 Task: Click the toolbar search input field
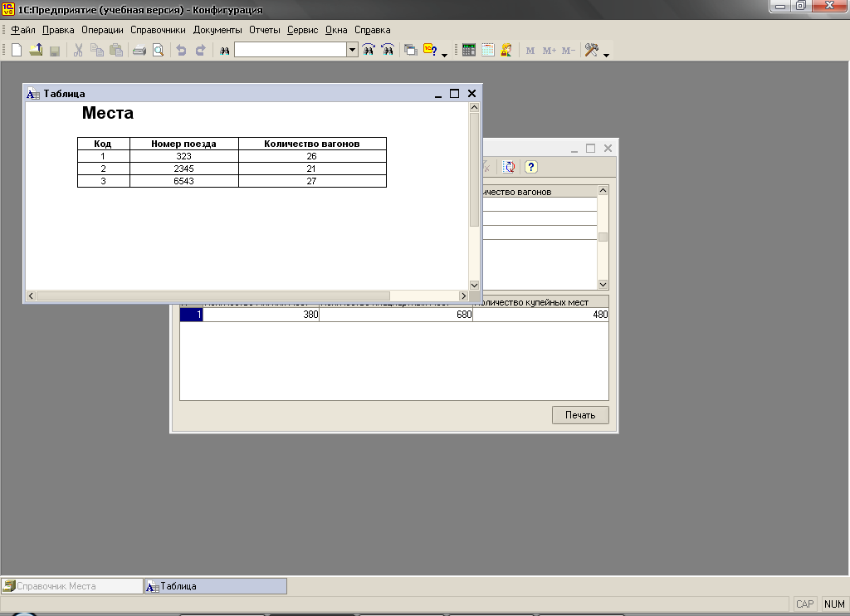[x=291, y=50]
